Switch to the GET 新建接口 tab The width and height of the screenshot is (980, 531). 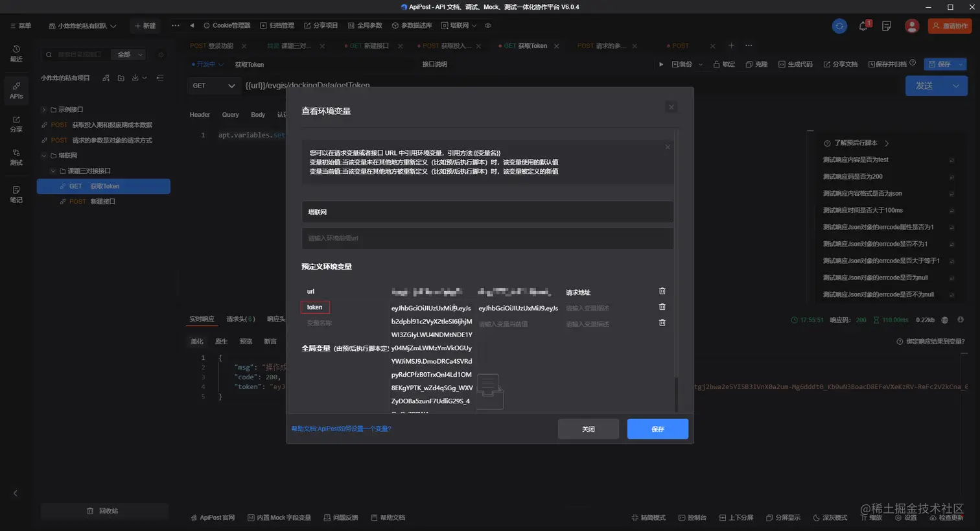[369, 46]
